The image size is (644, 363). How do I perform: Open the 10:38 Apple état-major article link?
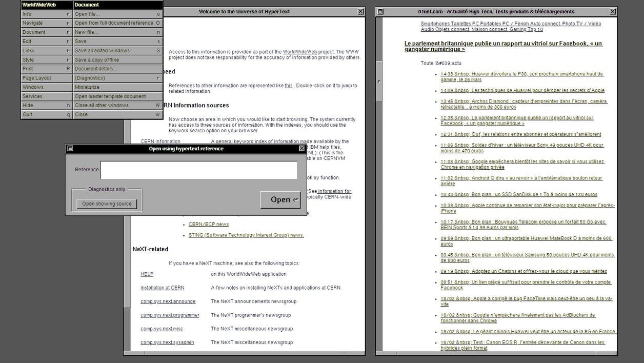528,208
